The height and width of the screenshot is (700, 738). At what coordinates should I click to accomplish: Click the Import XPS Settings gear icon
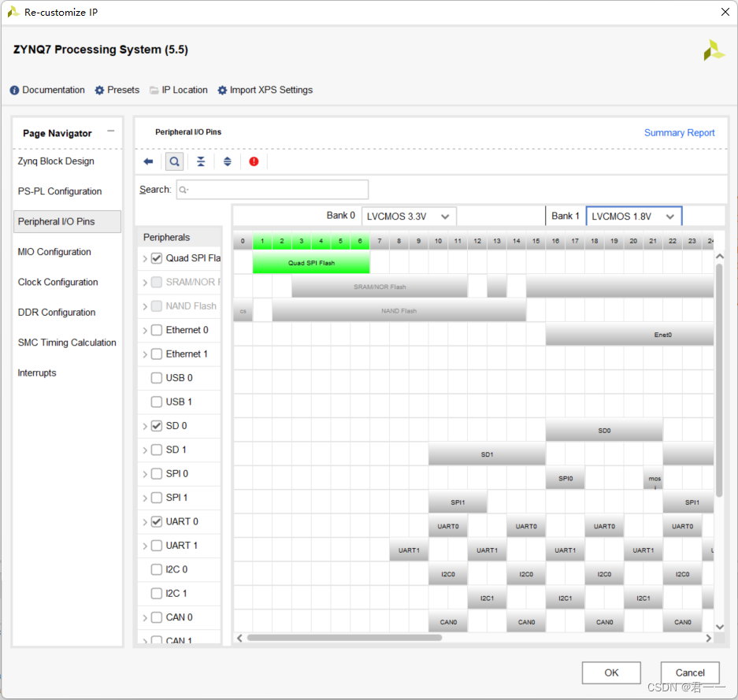pyautogui.click(x=222, y=91)
